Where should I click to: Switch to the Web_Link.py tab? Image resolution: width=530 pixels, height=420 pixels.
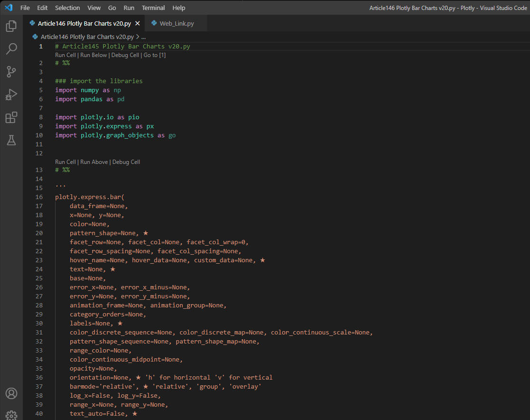click(177, 23)
